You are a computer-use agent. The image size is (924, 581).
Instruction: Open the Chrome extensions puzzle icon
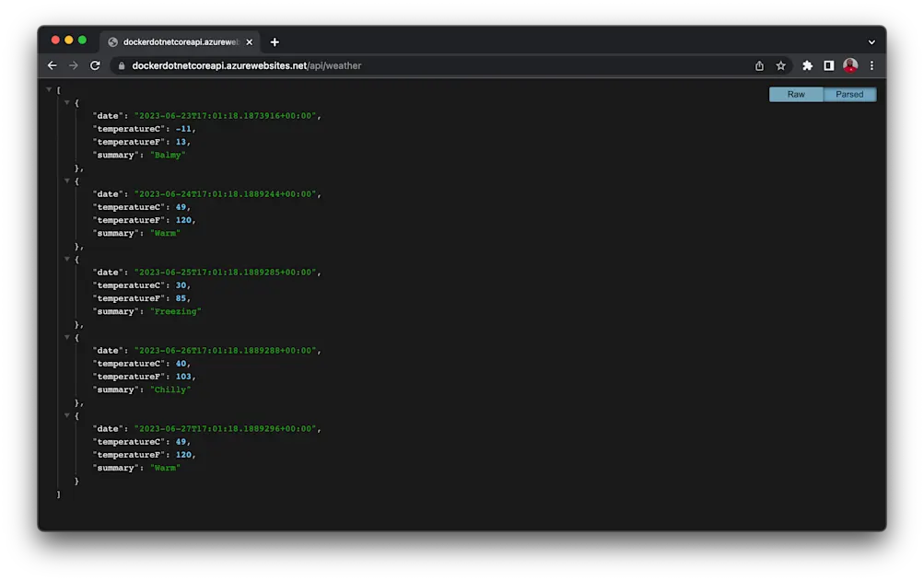(x=807, y=65)
